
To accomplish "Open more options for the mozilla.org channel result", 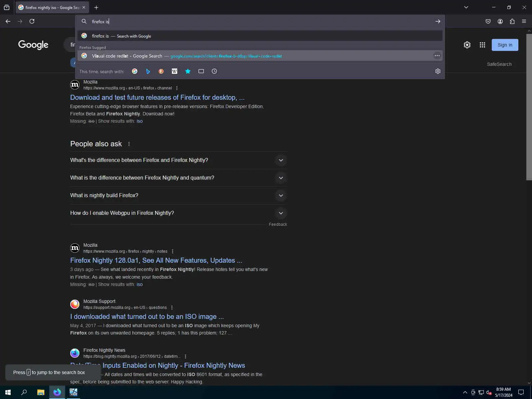I will coord(177,88).
